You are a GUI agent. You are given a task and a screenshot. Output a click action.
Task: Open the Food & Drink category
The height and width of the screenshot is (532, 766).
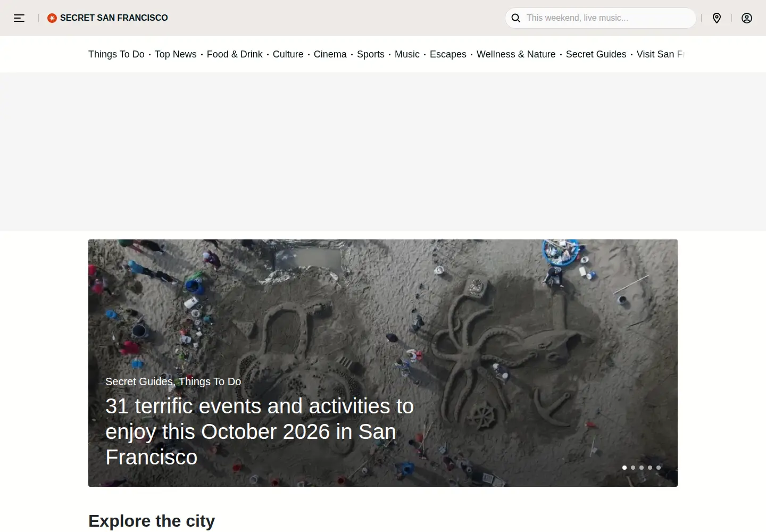[235, 54]
